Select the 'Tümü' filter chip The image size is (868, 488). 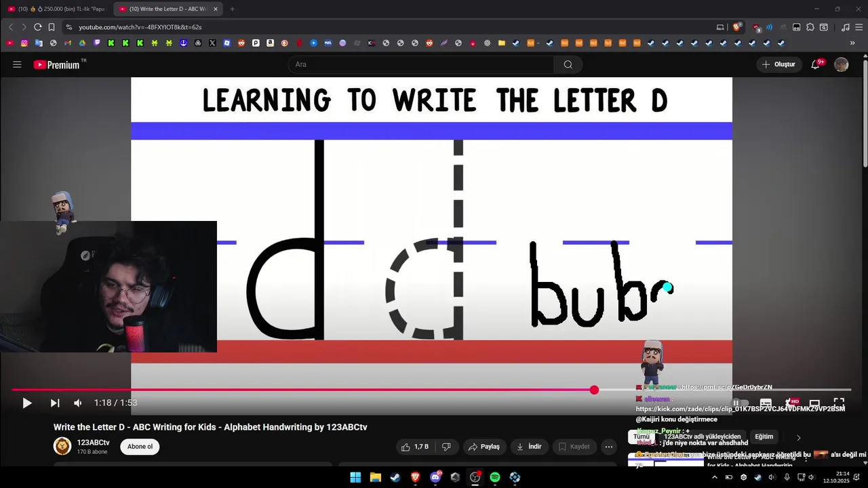642,436
